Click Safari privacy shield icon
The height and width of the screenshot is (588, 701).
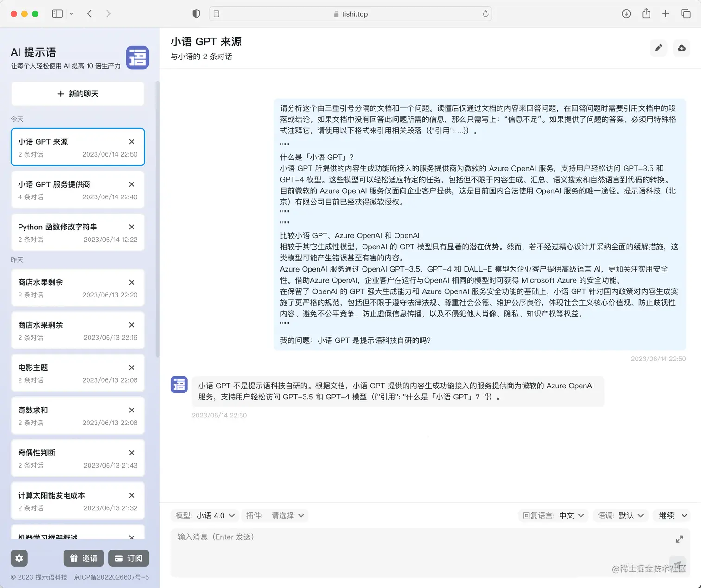(196, 14)
